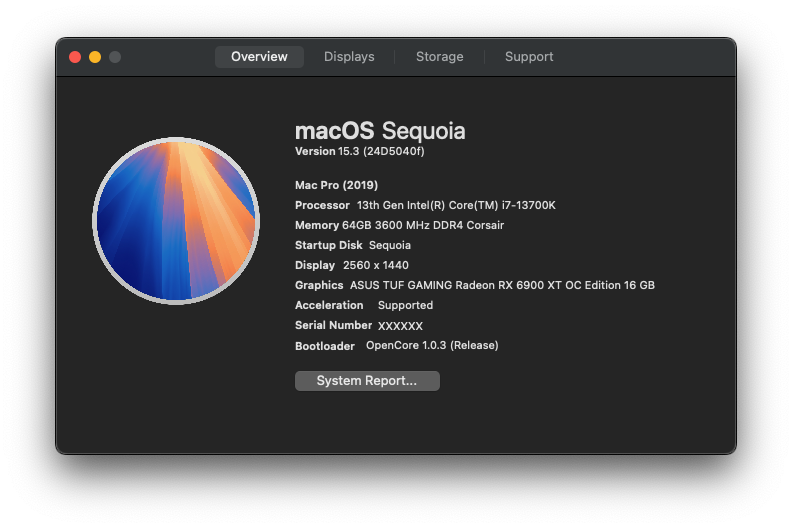Click the disabled gray zoom button

tap(115, 57)
